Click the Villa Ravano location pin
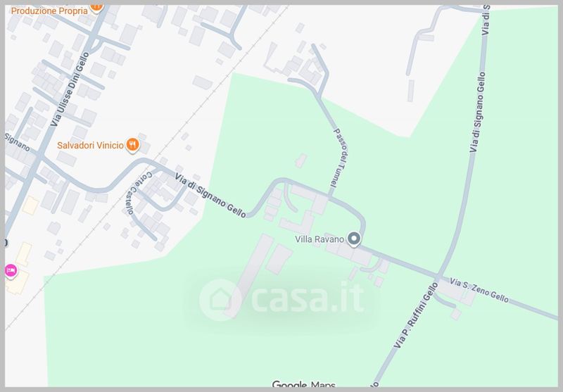This screenshot has height=392, width=563. [354, 239]
